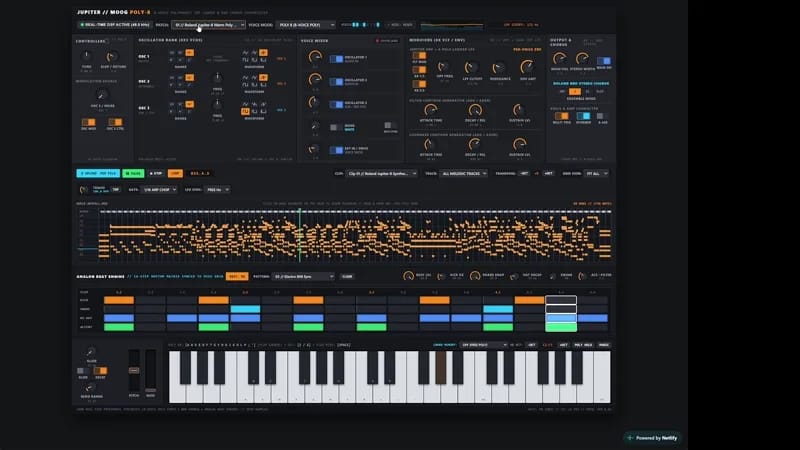800x450 pixels.
Task: Switch off Oscillator 2 in Voice Mixer
Action: pyautogui.click(x=336, y=82)
